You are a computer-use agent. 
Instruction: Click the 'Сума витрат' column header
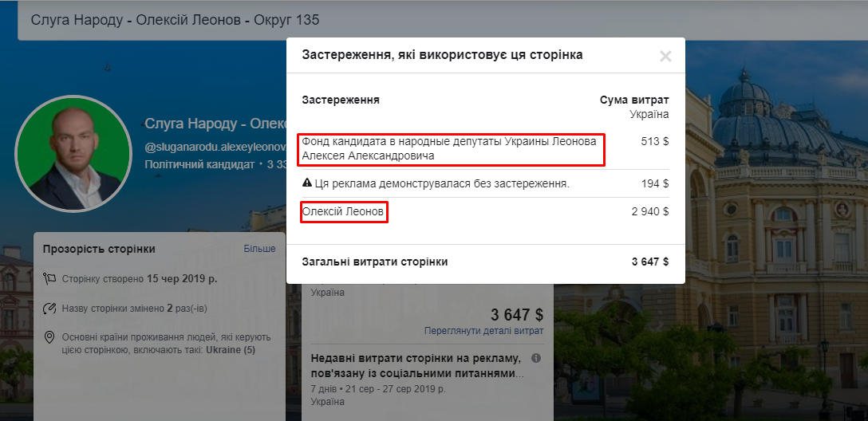634,100
